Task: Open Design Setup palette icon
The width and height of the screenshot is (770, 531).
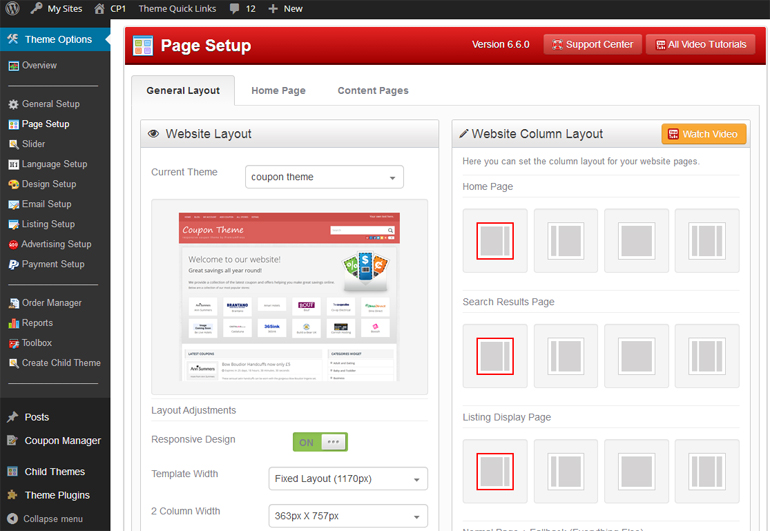Action: point(13,184)
